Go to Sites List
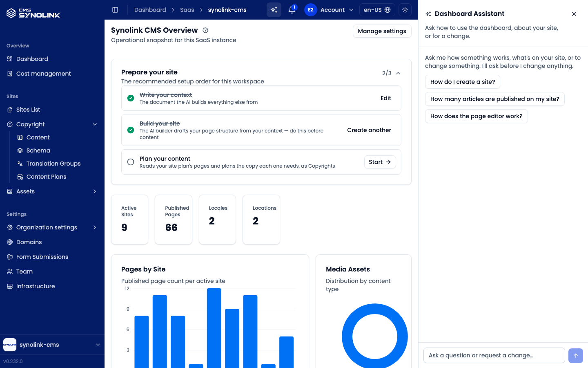 point(52,110)
